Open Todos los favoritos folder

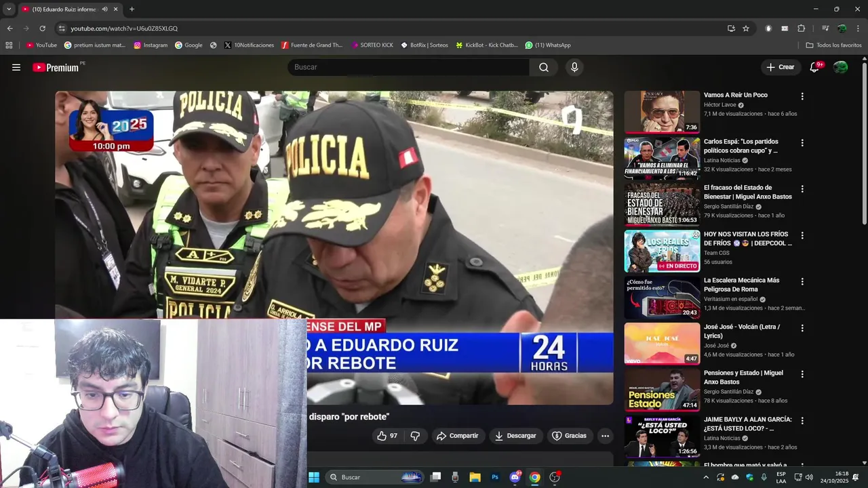click(x=833, y=45)
